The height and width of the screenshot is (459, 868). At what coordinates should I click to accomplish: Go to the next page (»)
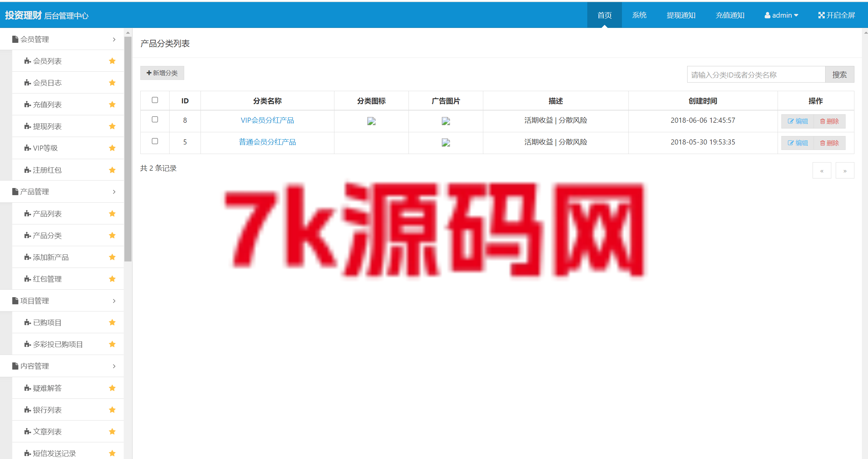[845, 170]
